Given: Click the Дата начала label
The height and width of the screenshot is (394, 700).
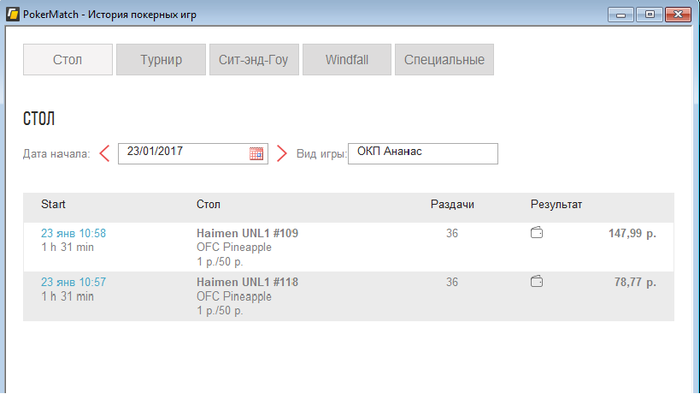Looking at the screenshot, I should tap(57, 154).
